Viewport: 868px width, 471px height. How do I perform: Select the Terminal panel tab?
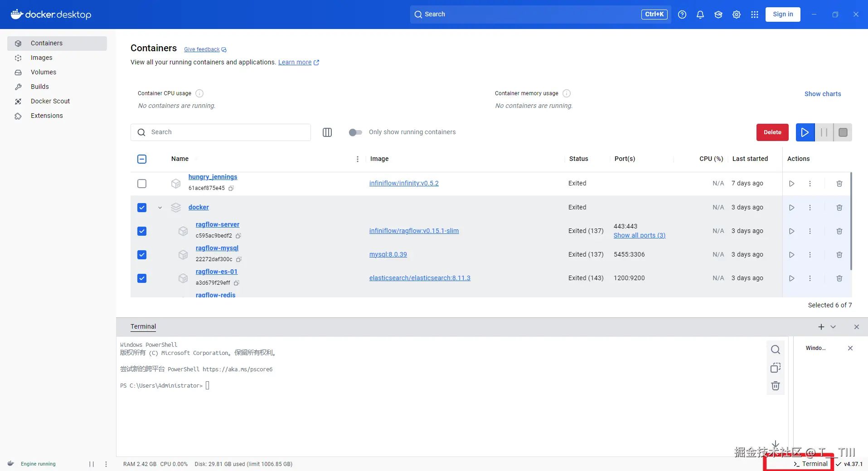pos(143,327)
